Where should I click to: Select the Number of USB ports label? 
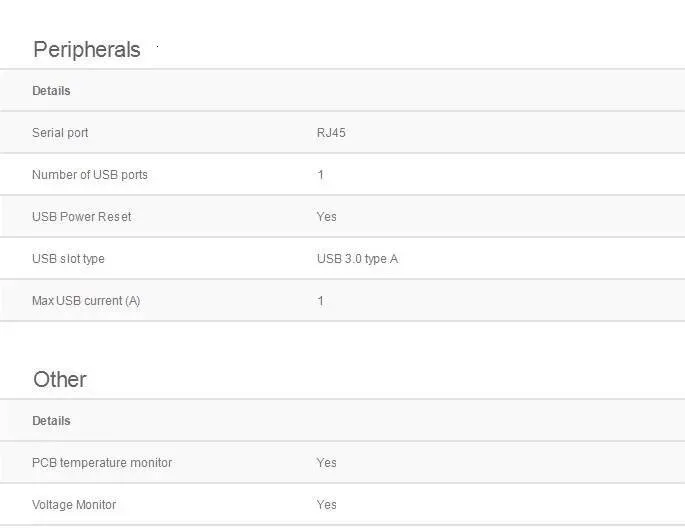(90, 175)
